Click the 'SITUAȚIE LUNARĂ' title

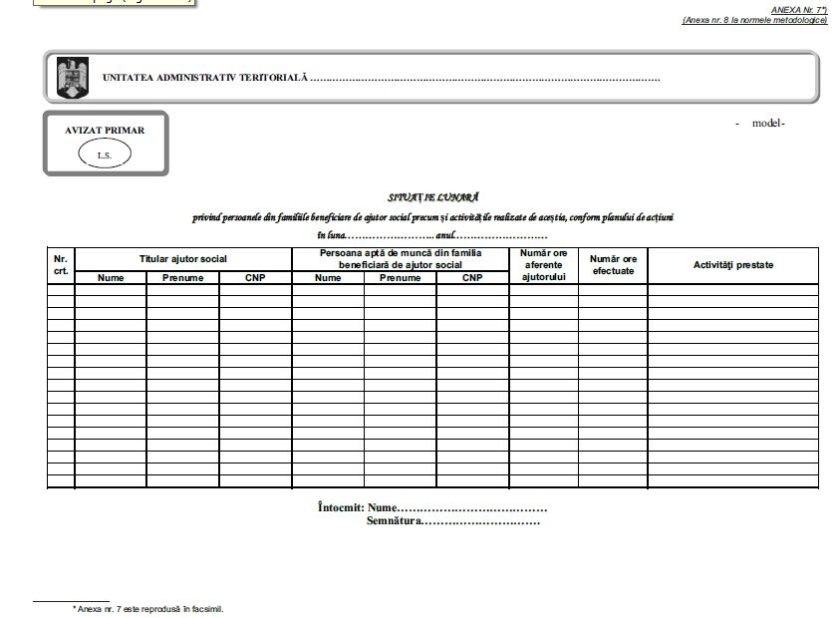tap(432, 197)
